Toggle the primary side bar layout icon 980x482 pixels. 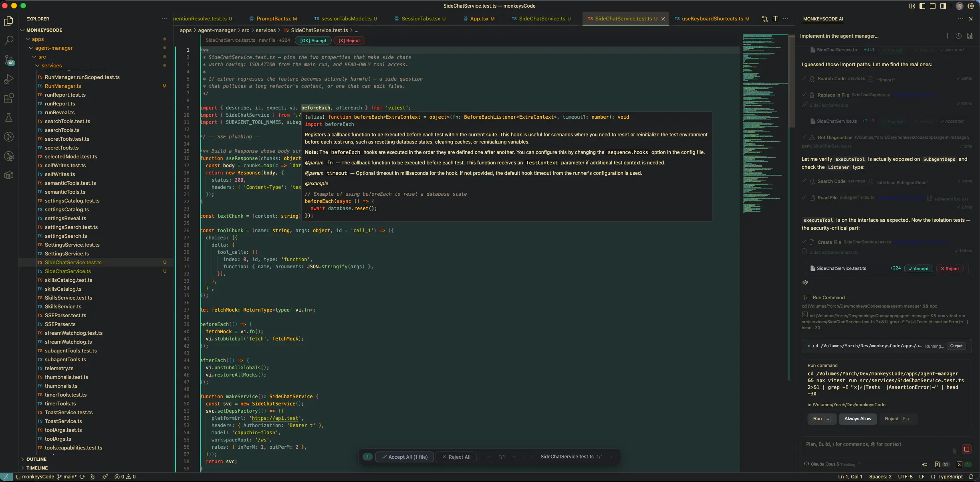click(x=922, y=6)
